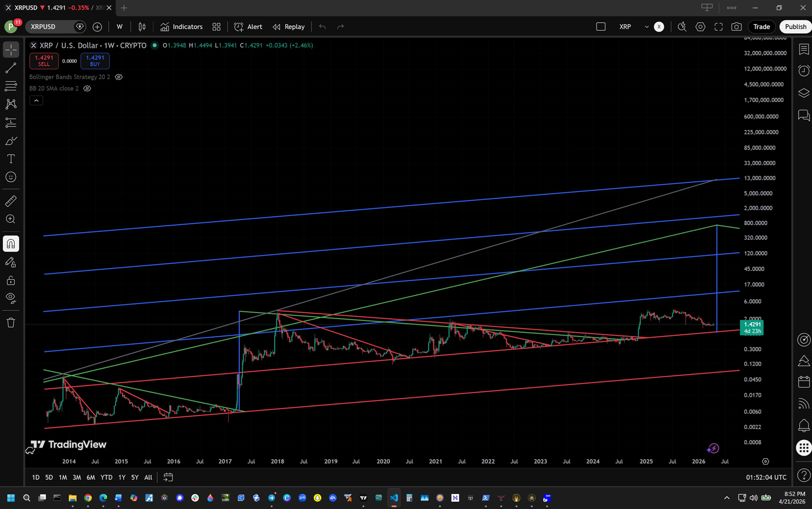Select the crosshair cursor tool
This screenshot has width=812, height=509.
(11, 50)
